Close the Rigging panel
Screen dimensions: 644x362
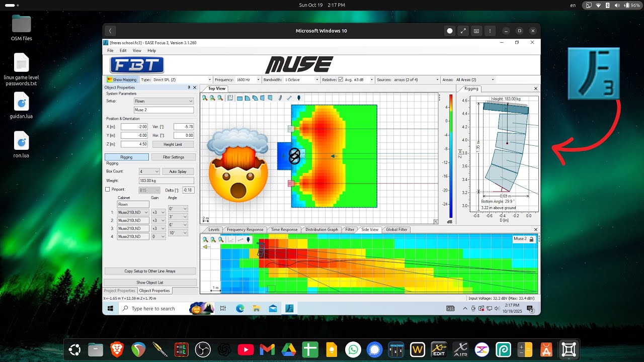click(x=535, y=88)
